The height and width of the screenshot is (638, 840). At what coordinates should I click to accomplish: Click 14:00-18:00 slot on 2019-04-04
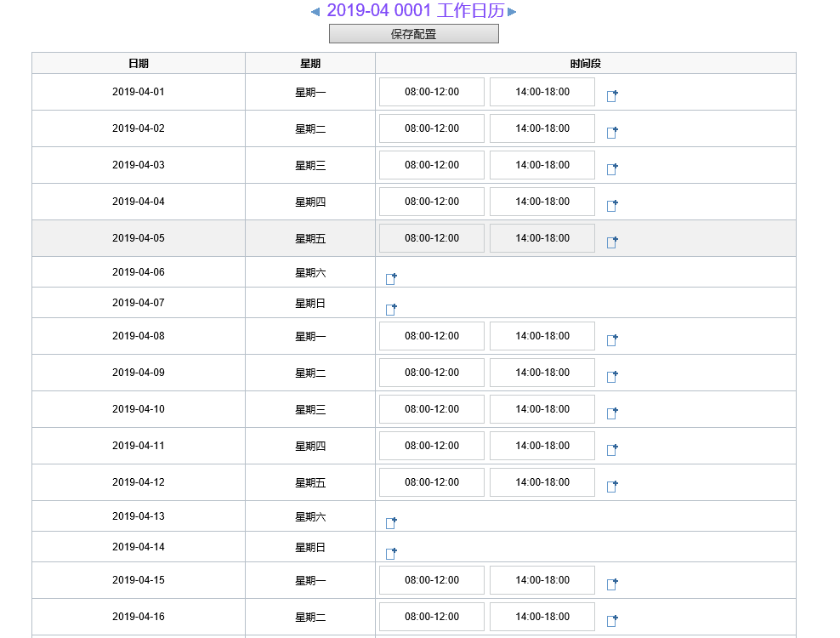tap(542, 202)
